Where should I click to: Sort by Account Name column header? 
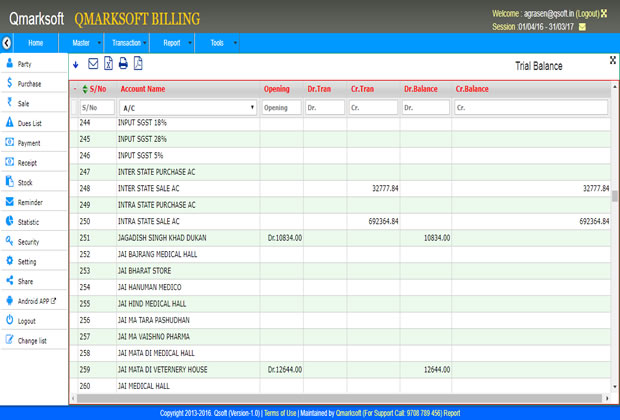coord(143,89)
